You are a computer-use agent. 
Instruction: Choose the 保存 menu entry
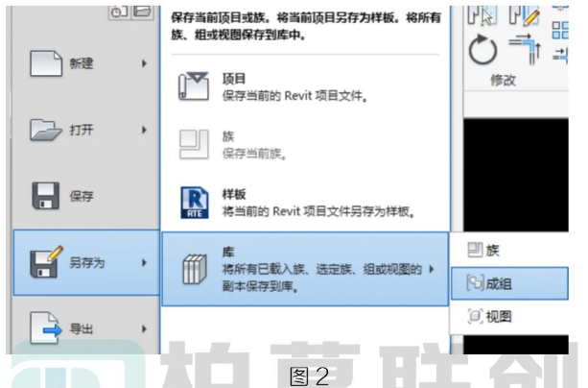86,196
